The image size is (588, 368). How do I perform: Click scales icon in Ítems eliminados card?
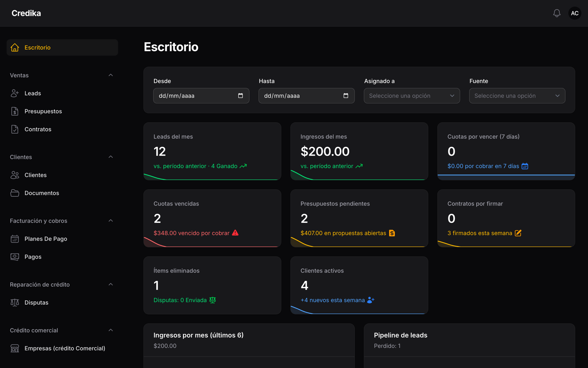click(212, 300)
